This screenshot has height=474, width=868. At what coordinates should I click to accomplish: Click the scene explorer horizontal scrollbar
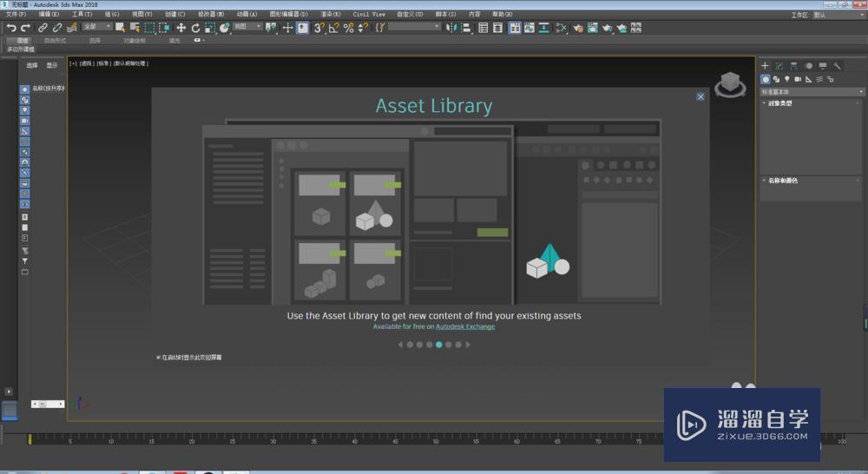coord(48,405)
